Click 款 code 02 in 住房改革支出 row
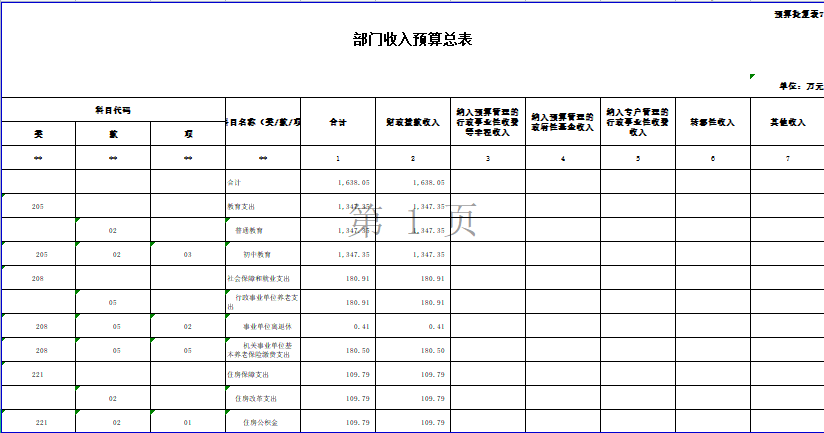This screenshot has height=433, width=824. pyautogui.click(x=113, y=399)
